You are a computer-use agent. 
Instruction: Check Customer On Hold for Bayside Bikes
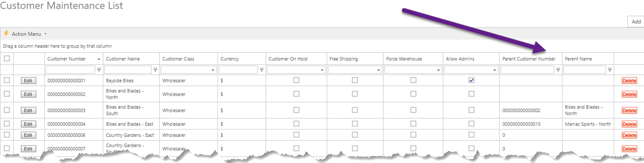[x=296, y=80]
